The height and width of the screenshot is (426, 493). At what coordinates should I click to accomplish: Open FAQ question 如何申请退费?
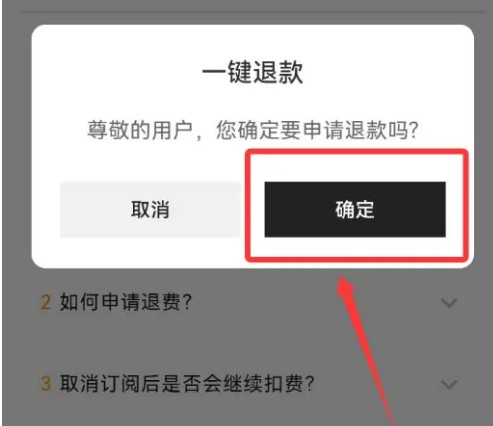coord(125,302)
